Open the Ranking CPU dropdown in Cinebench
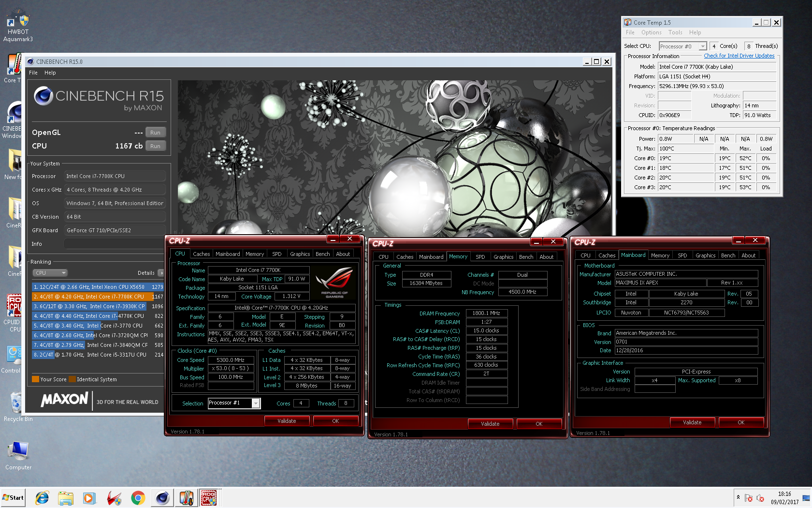812x508 pixels. pos(50,273)
